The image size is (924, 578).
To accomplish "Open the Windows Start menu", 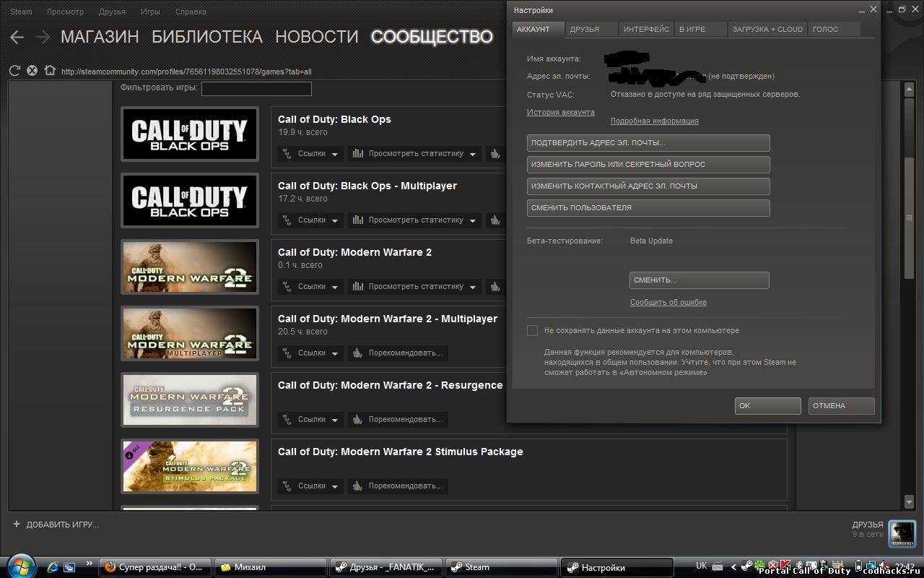I will coord(20,566).
